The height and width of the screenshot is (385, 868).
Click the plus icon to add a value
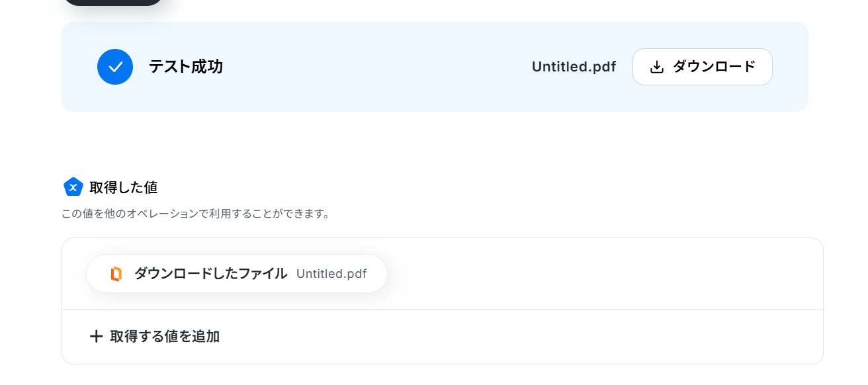click(96, 337)
